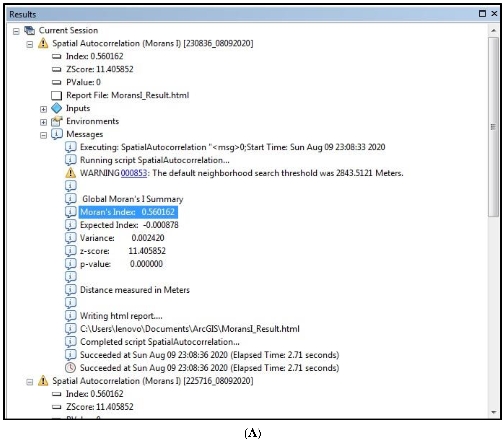The width and height of the screenshot is (504, 442).
Task: Expand the Environments node
Action: point(43,122)
